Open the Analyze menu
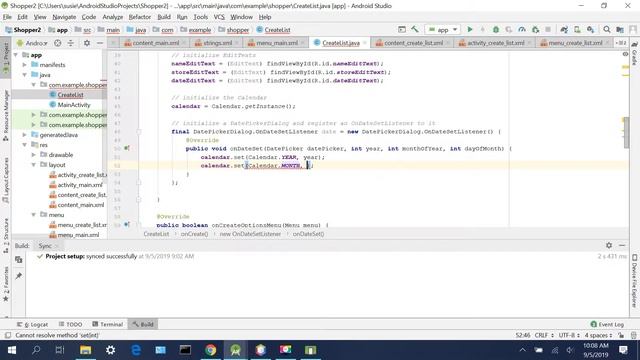 click(113, 17)
